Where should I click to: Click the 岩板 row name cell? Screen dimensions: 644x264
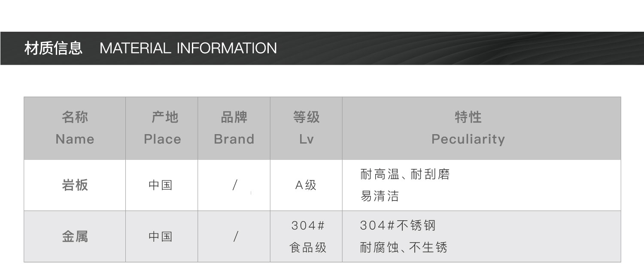(x=75, y=185)
